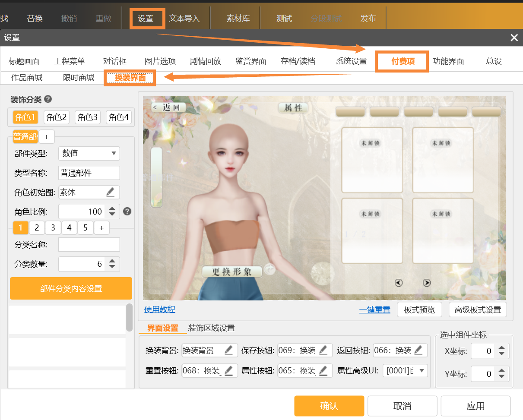The height and width of the screenshot is (420, 523).
Task: Open the 部件类型 dropdown
Action: click(89, 153)
